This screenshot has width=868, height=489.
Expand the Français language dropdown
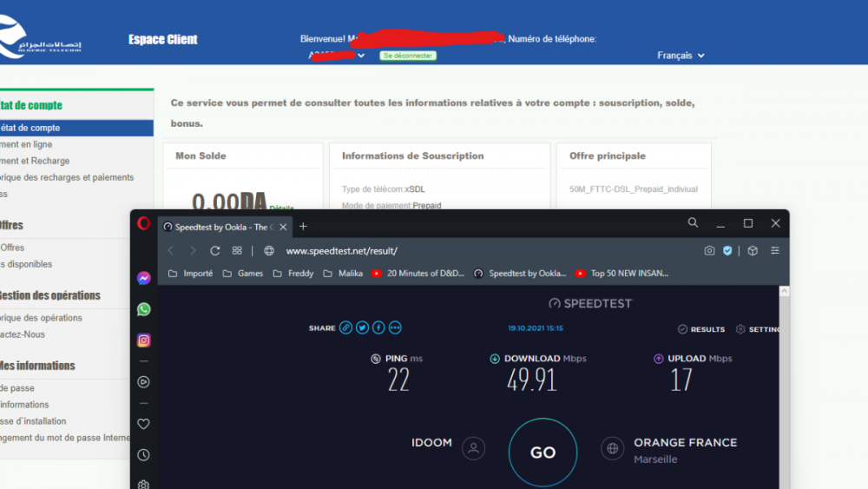pyautogui.click(x=681, y=56)
